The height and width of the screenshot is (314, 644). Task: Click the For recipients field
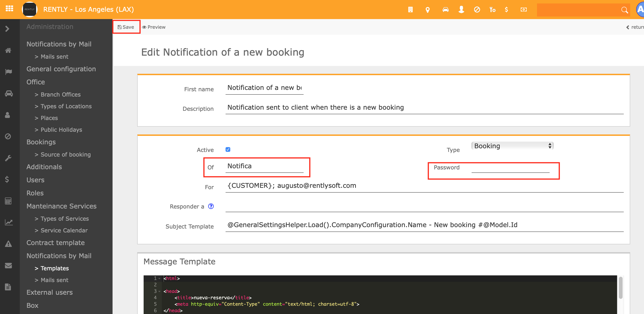click(424, 186)
